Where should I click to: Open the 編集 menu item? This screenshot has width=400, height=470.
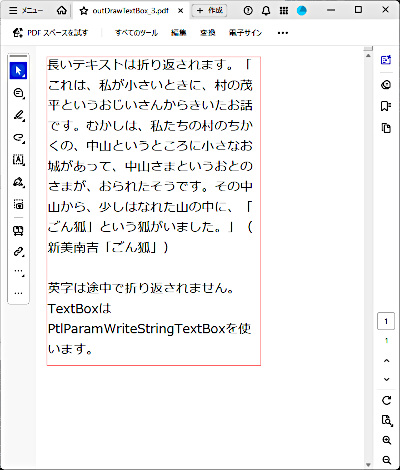[179, 33]
